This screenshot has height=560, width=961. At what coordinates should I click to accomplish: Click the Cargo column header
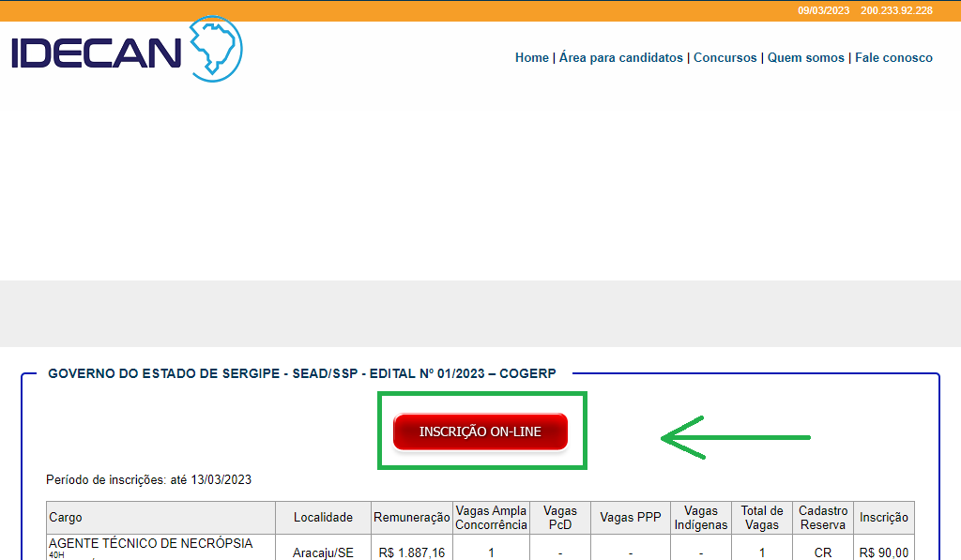160,518
